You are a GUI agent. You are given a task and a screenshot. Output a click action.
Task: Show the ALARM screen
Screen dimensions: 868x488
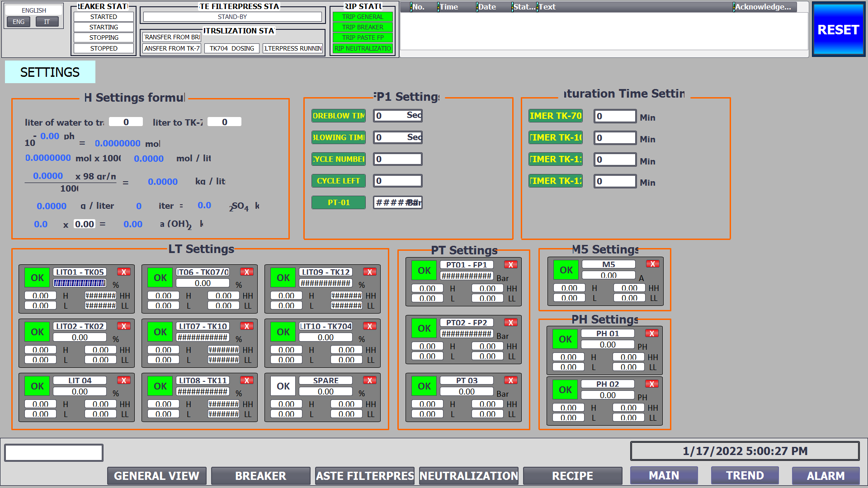pos(826,476)
